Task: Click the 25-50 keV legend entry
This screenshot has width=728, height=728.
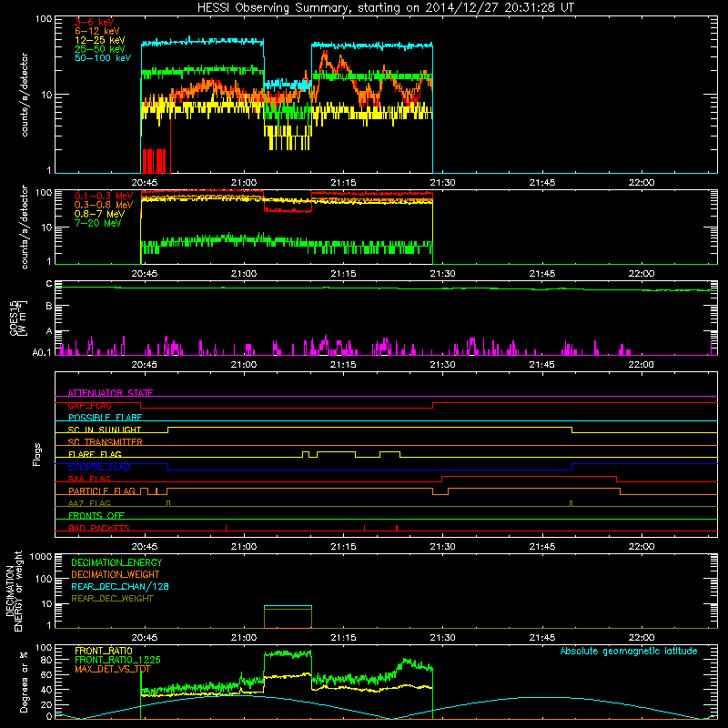Action: [99, 49]
